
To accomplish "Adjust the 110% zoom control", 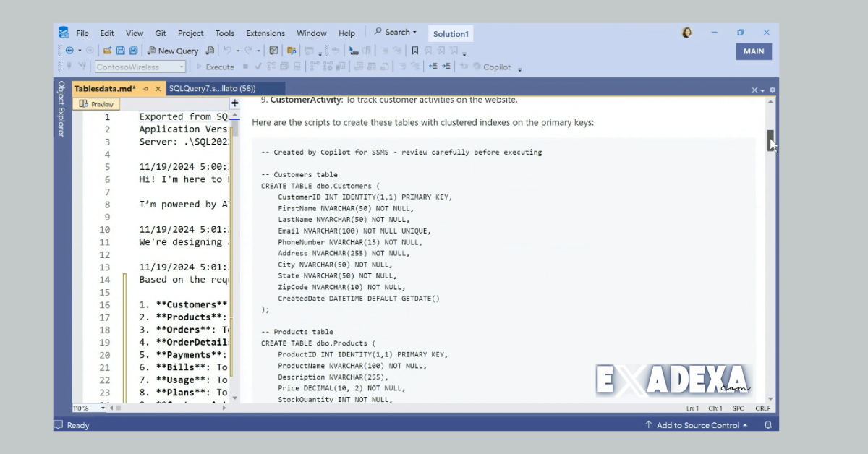I will click(82, 408).
